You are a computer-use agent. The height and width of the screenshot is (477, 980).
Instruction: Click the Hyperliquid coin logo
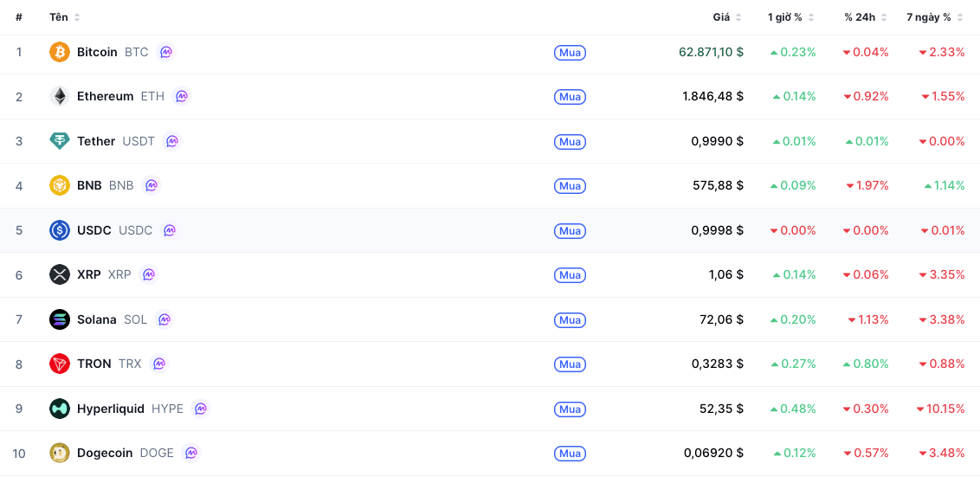pos(60,409)
